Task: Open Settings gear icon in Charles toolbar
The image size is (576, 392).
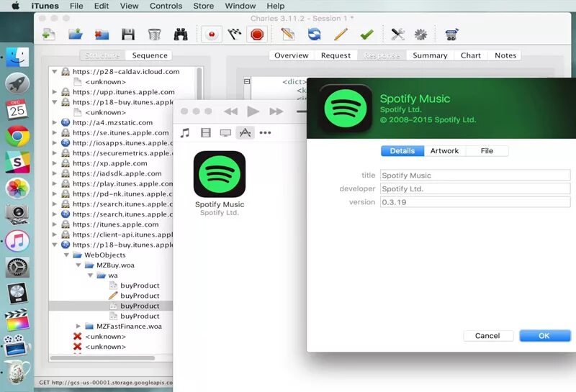Action: [x=420, y=35]
